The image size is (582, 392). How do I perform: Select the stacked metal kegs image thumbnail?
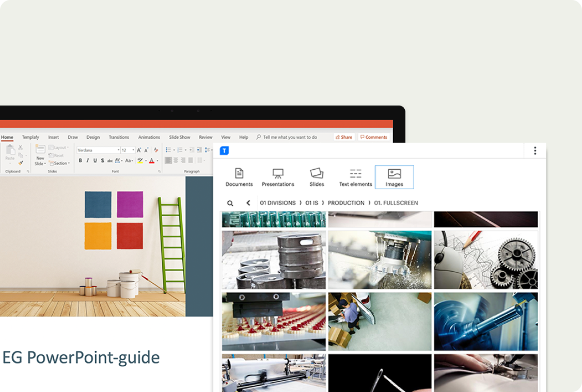point(274,259)
